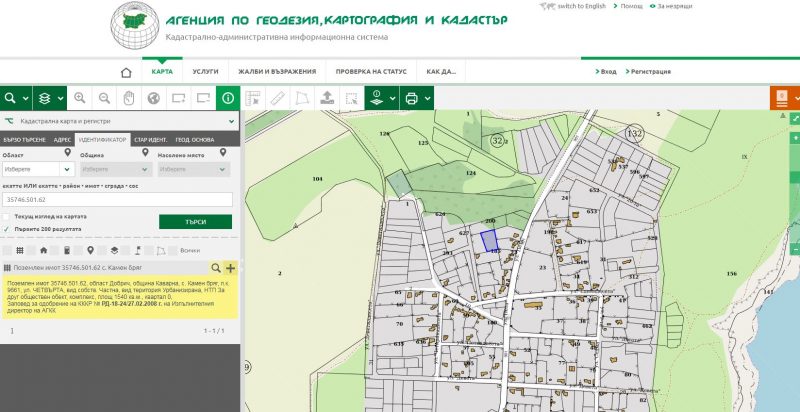Click the home icon in the site navigation
800x412 pixels.
(x=126, y=72)
